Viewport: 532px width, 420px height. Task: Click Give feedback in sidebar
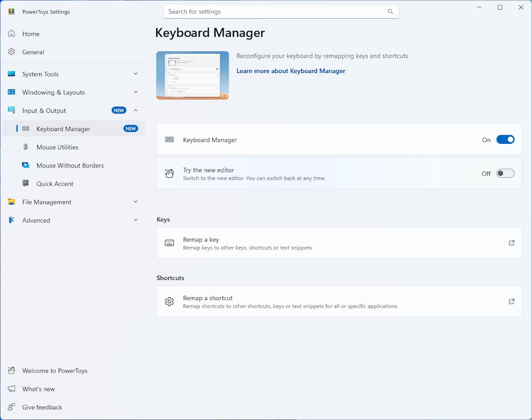42,408
